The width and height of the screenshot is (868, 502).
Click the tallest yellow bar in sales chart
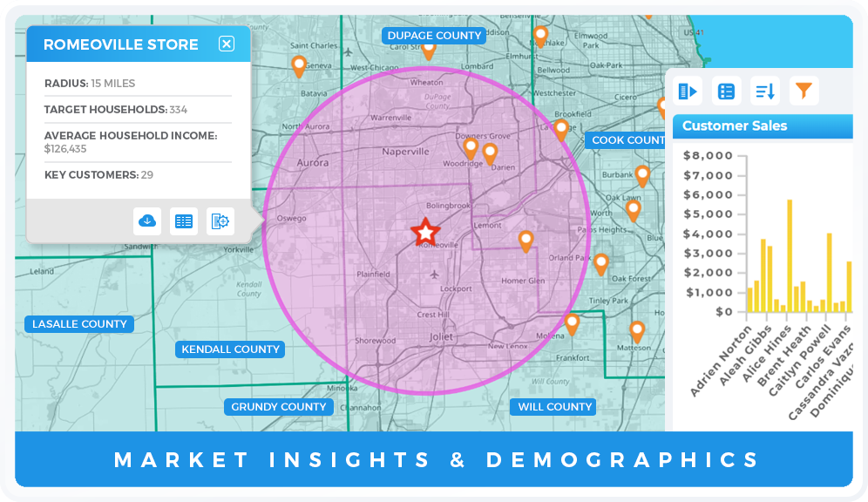(x=790, y=255)
